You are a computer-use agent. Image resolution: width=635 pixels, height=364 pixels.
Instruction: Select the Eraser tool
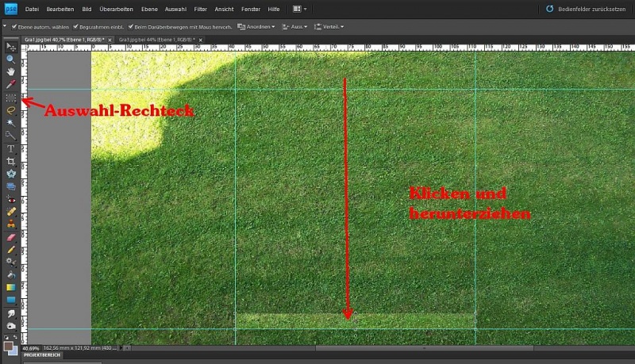[11, 237]
